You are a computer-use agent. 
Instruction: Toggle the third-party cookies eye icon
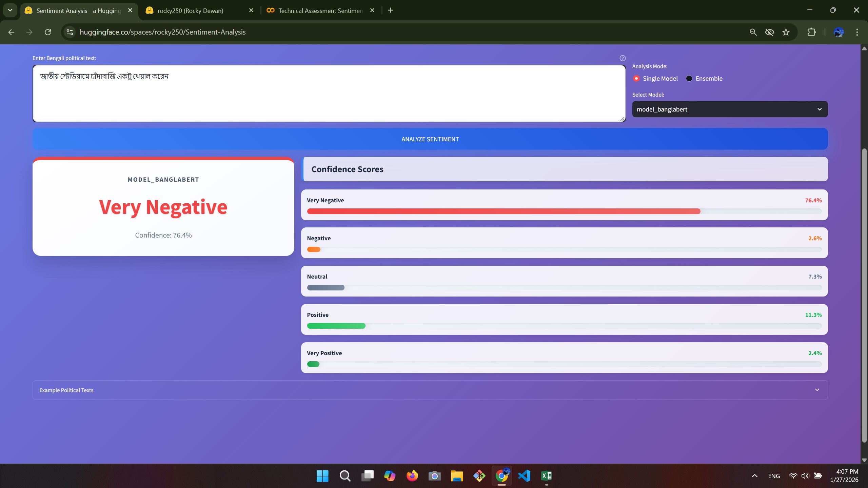click(x=770, y=32)
